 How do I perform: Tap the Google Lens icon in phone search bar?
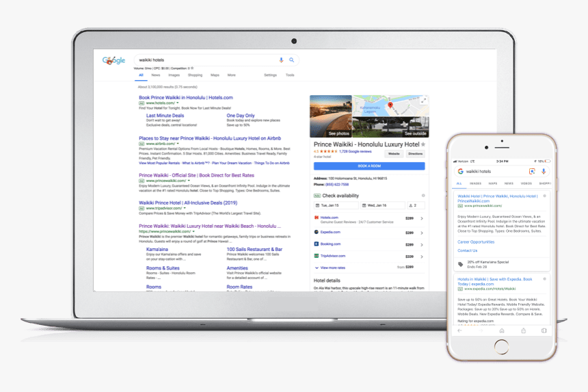click(x=532, y=172)
